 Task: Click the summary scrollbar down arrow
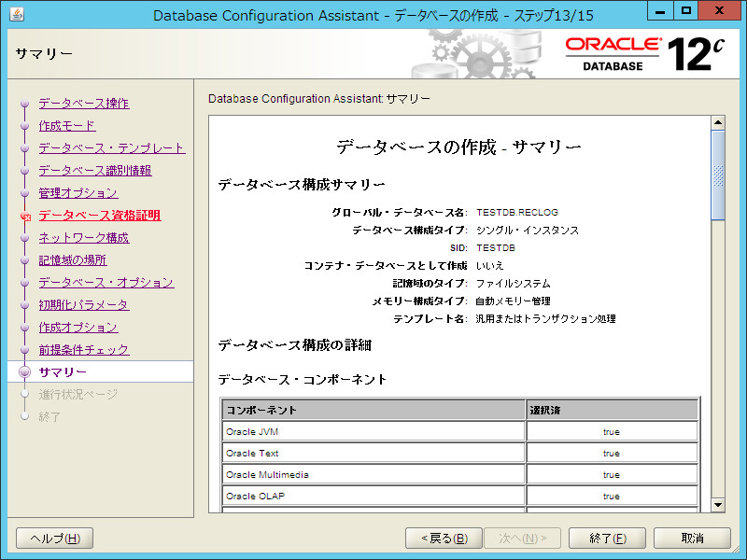coord(718,505)
